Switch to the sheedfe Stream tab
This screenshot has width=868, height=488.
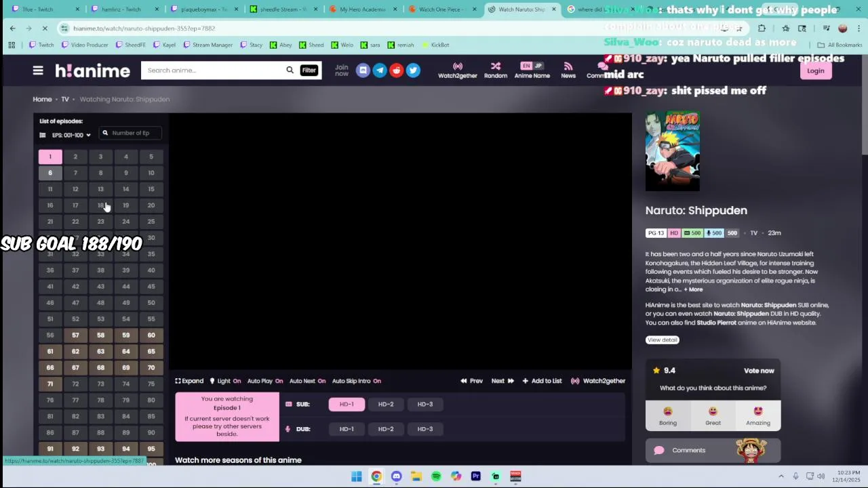pyautogui.click(x=284, y=9)
